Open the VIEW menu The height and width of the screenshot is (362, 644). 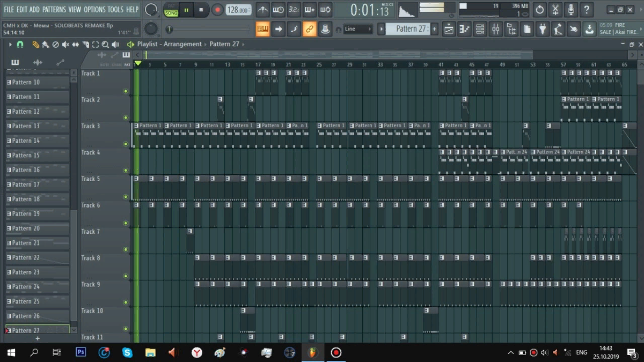(75, 10)
